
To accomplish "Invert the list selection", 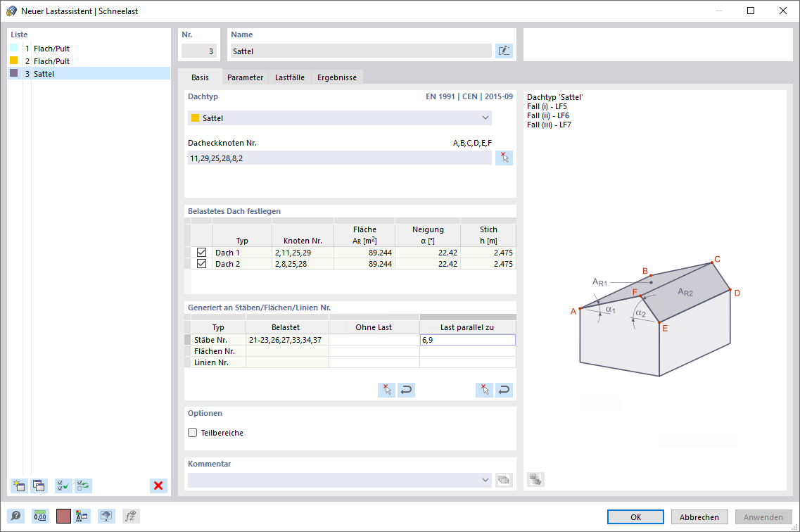I will click(83, 486).
